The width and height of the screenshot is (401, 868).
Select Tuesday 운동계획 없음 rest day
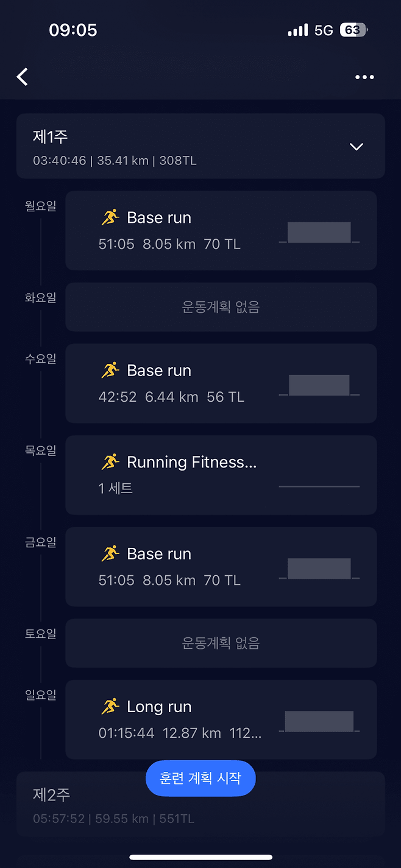pos(221,307)
